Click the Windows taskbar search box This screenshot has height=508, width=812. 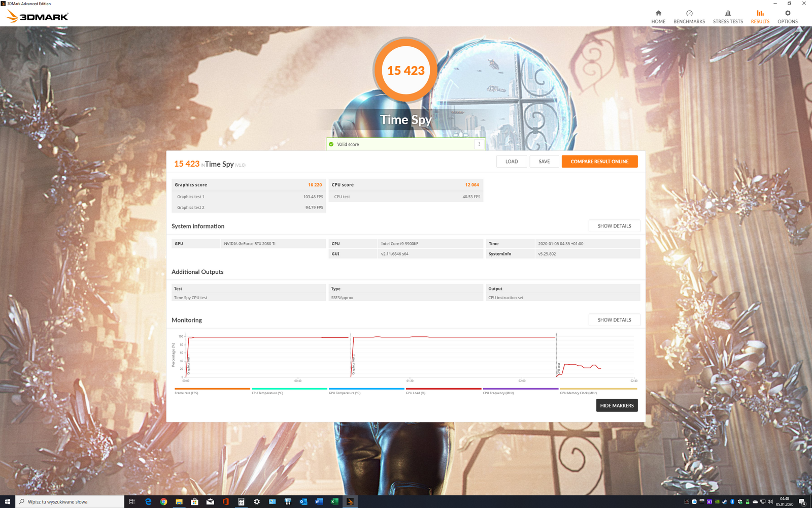tap(70, 501)
